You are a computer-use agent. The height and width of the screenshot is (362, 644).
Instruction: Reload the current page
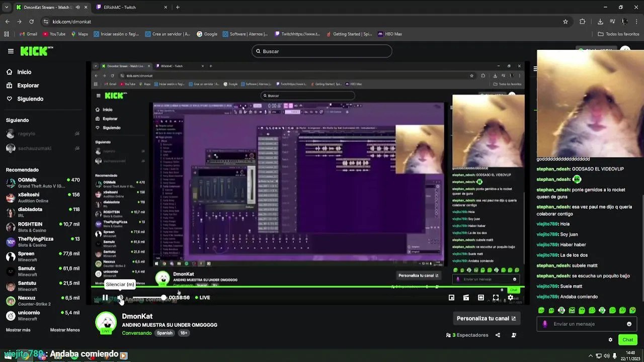[31, 22]
